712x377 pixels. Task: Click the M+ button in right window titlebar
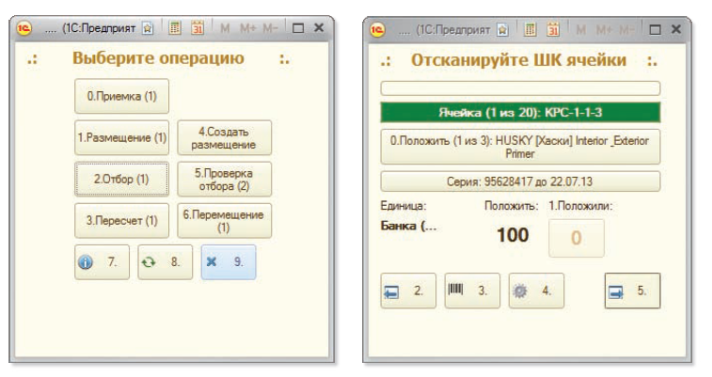click(x=604, y=30)
